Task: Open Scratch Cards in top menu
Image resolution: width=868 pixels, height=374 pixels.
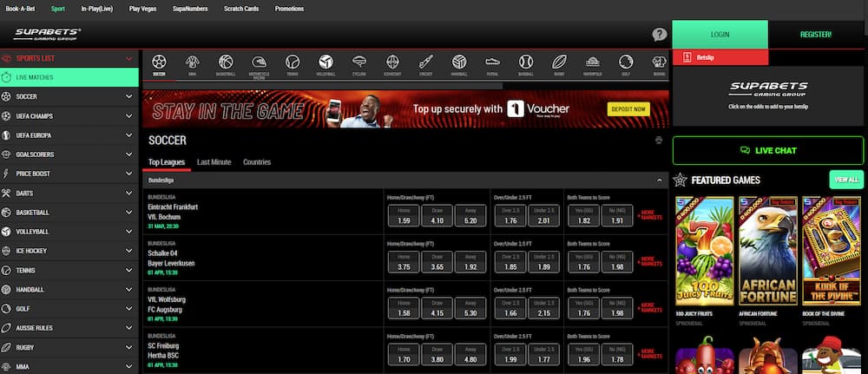Action: (241, 9)
